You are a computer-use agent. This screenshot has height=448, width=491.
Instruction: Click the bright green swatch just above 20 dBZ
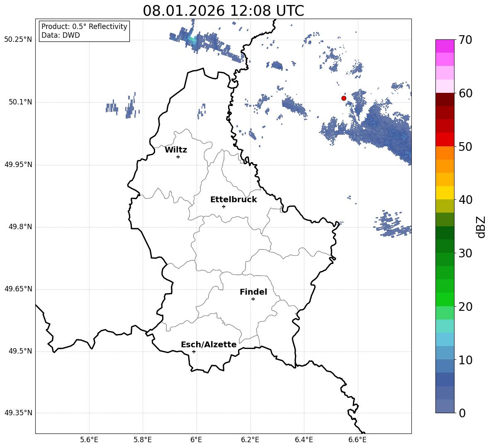tap(445, 299)
